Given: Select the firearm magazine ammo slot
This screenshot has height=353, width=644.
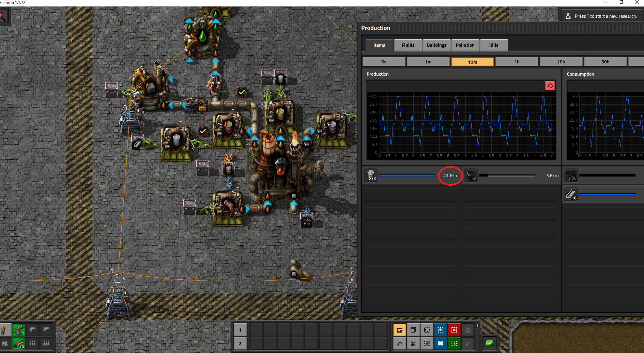Looking at the screenshot, I should click(18, 343).
